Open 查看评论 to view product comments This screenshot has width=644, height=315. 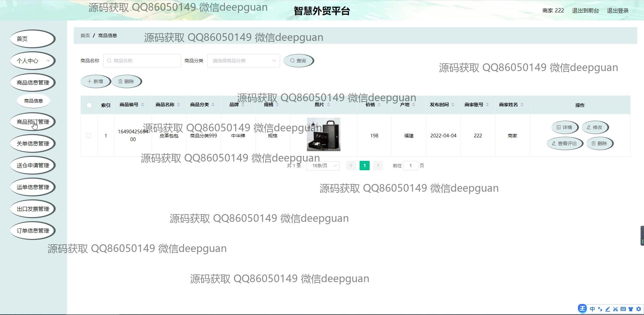(565, 143)
